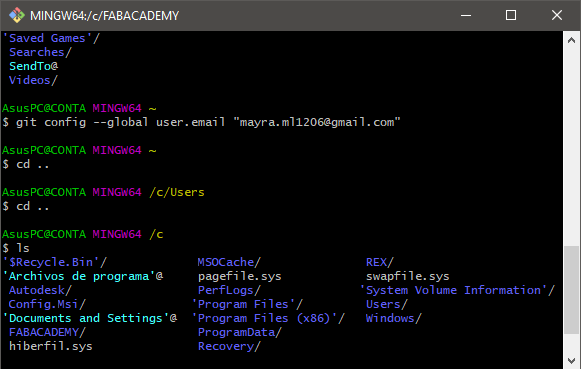Click the scrollbar down arrow
The height and width of the screenshot is (369, 581).
coord(571,360)
